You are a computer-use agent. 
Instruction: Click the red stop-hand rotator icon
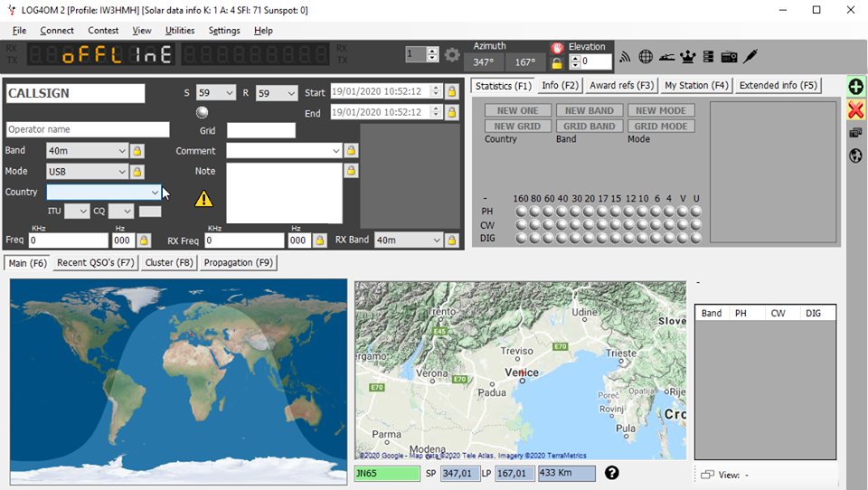557,48
